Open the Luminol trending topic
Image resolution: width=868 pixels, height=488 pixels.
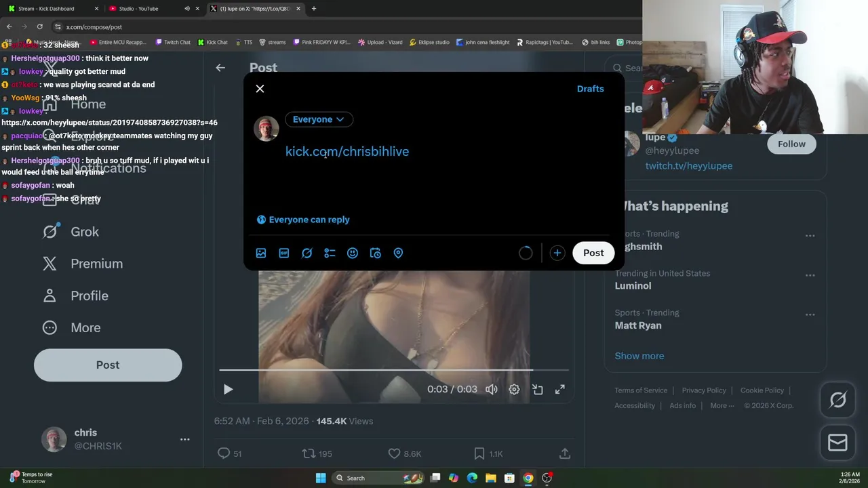click(633, 286)
